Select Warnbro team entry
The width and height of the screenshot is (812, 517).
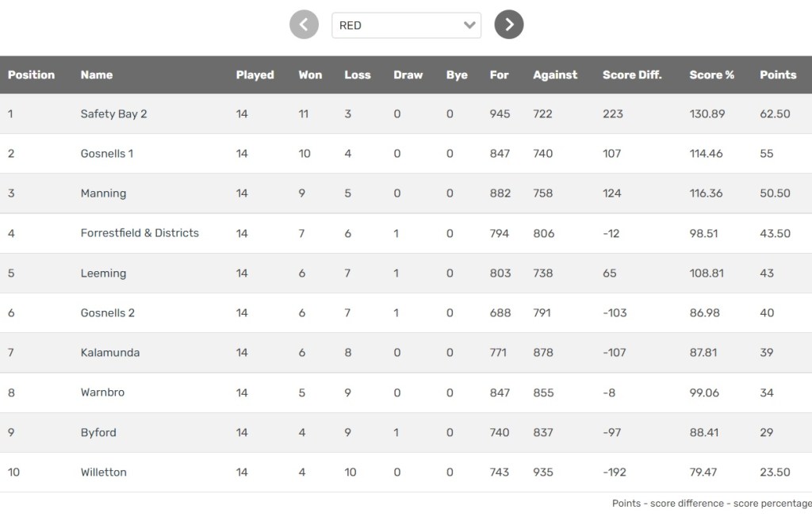(102, 393)
